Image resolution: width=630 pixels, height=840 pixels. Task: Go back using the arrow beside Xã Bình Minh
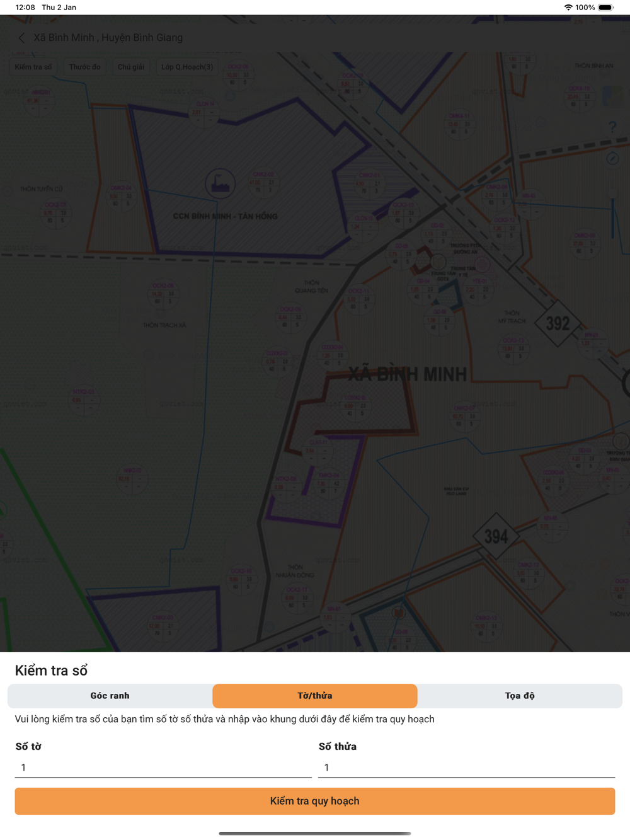21,38
